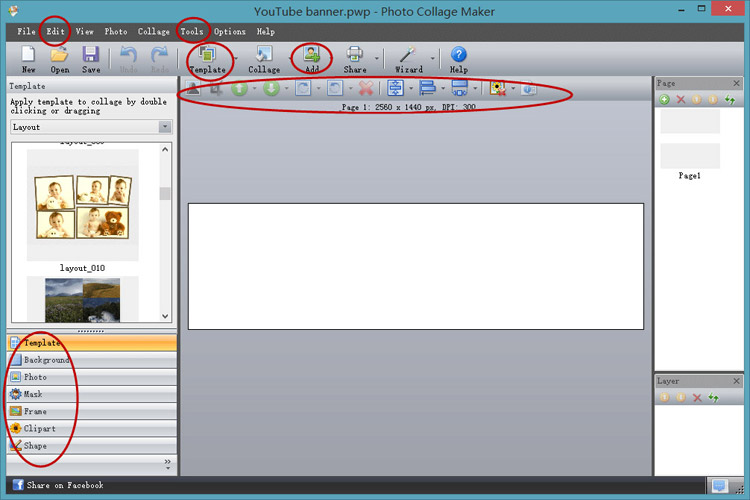Screen dimensions: 750x500
Task: Open the Template toolbar button
Action: (208, 59)
